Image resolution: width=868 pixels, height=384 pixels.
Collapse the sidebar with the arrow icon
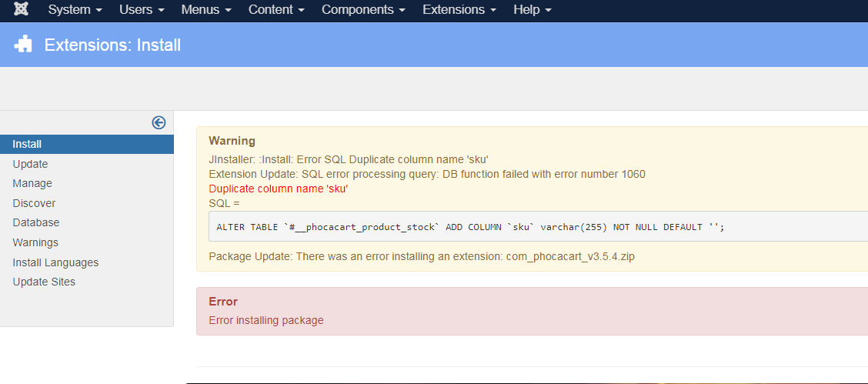159,123
